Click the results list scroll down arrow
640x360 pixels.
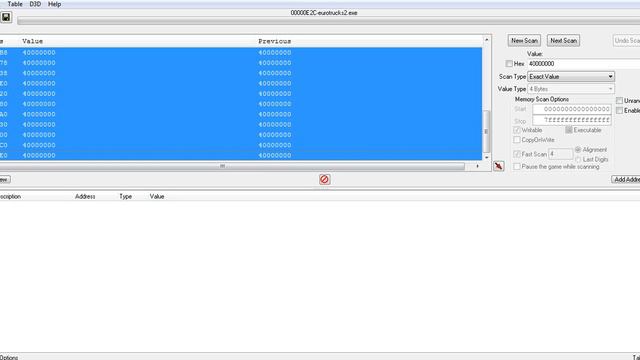(486, 157)
